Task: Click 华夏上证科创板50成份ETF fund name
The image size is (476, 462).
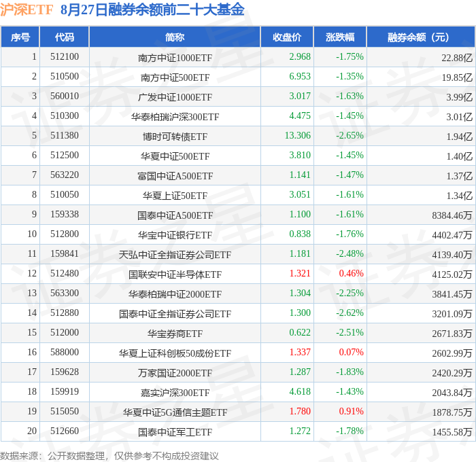Action: coord(175,353)
